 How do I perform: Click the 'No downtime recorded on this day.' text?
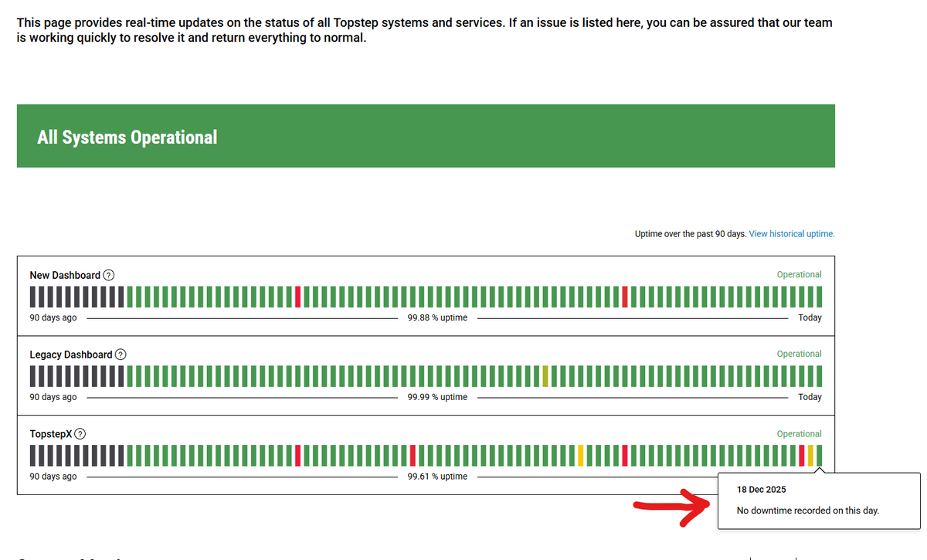point(808,511)
